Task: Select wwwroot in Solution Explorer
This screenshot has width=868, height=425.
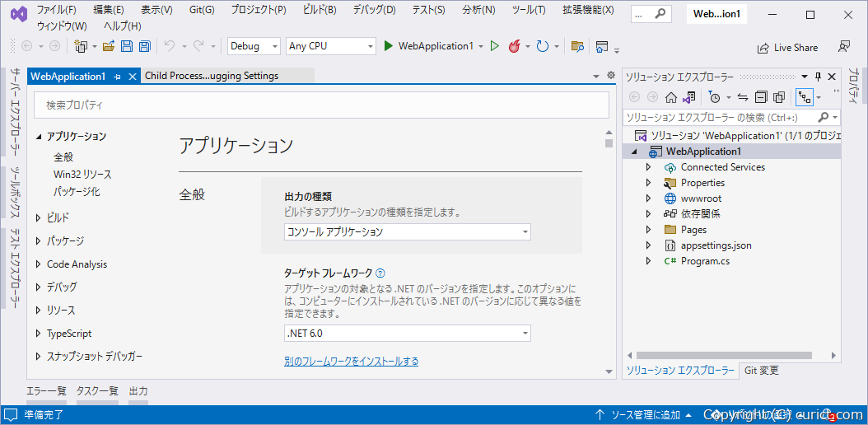Action: pyautogui.click(x=701, y=198)
